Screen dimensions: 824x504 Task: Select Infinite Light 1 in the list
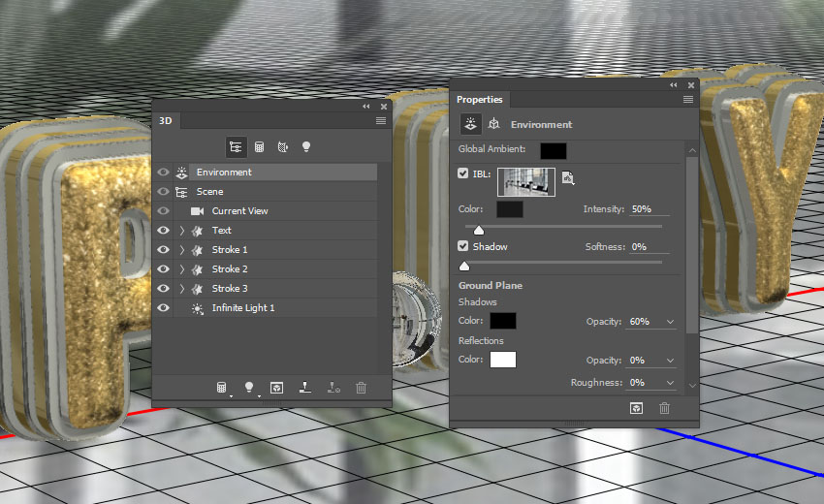(243, 308)
